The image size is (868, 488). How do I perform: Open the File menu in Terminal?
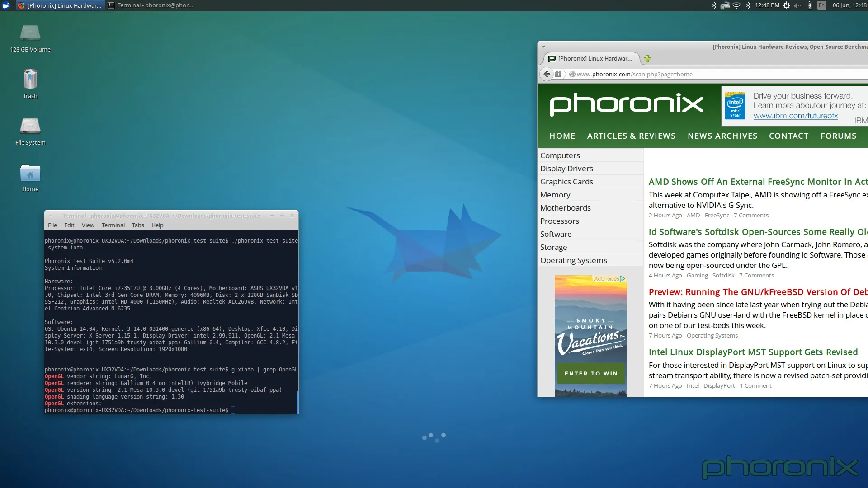52,225
